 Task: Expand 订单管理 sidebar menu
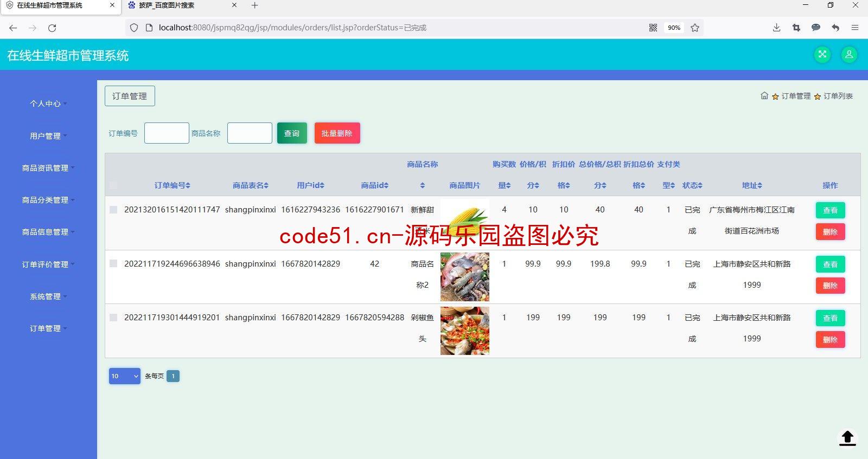[48, 328]
